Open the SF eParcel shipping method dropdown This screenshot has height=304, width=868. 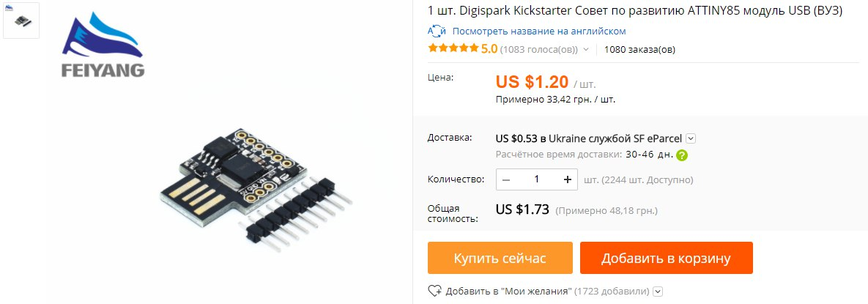click(x=691, y=138)
